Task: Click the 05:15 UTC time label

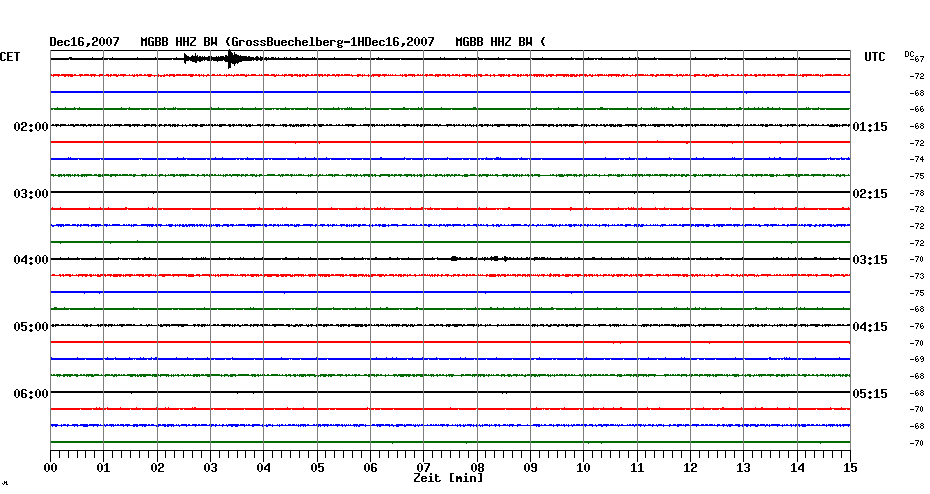Action: pyautogui.click(x=870, y=394)
